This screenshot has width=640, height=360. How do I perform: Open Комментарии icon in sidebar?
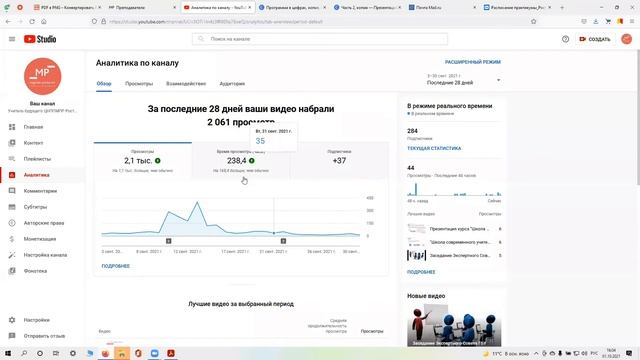click(x=12, y=191)
